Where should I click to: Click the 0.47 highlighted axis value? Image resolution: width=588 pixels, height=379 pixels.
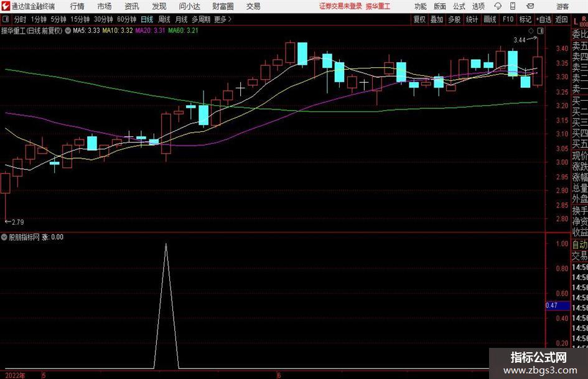click(x=558, y=306)
